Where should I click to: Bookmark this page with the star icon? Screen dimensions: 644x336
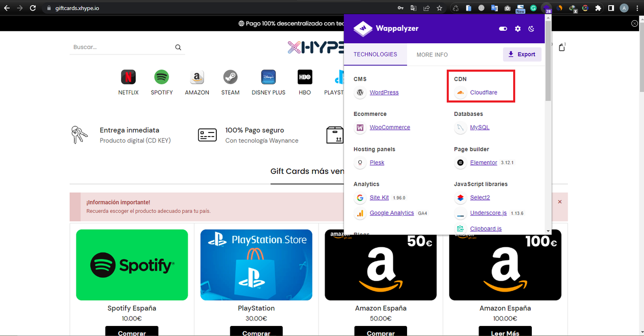(x=439, y=8)
